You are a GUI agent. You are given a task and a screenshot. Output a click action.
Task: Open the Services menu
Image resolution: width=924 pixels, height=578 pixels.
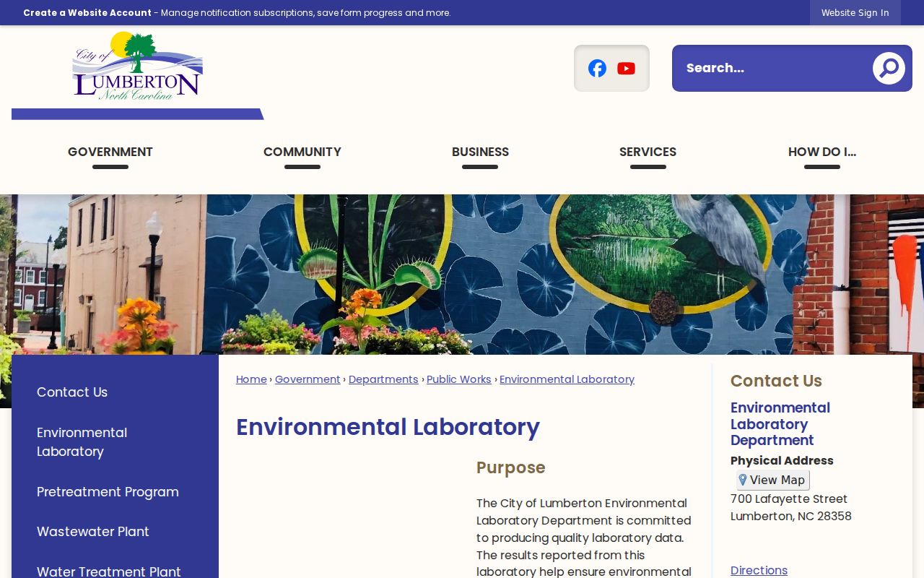pos(648,152)
